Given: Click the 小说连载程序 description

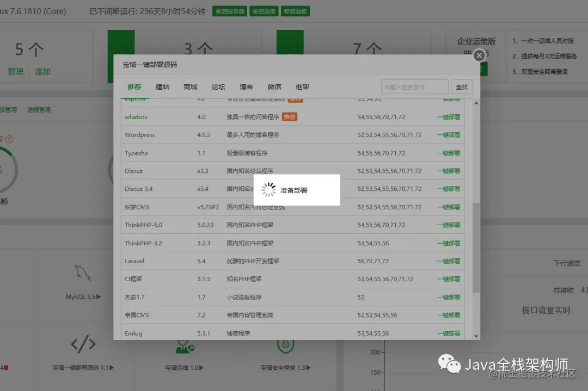Looking at the screenshot, I should coord(244,297).
